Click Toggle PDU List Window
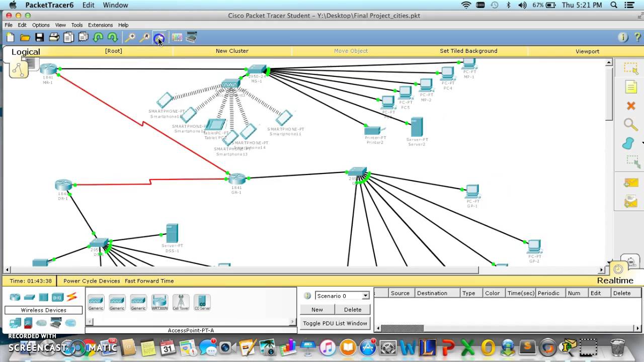This screenshot has height=362, width=644. 335,323
